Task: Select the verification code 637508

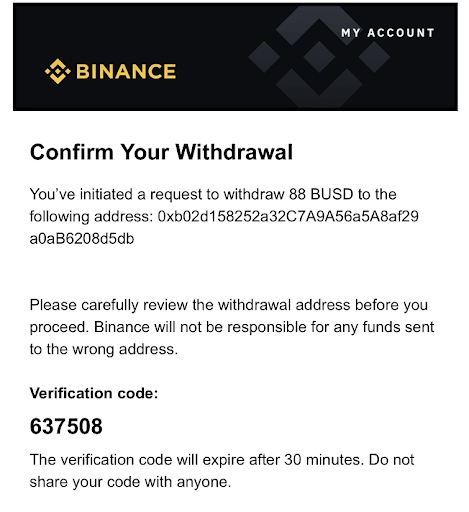Action: click(x=66, y=426)
